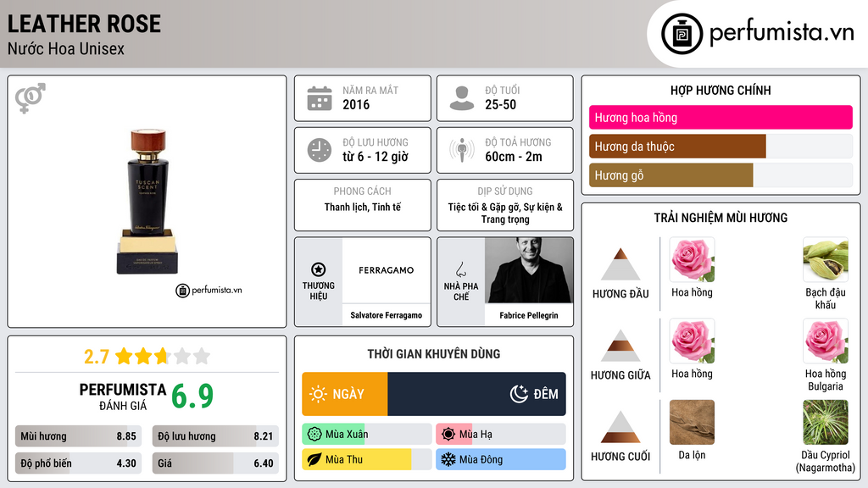
Task: Click the launch year value 2016
Action: (x=356, y=104)
